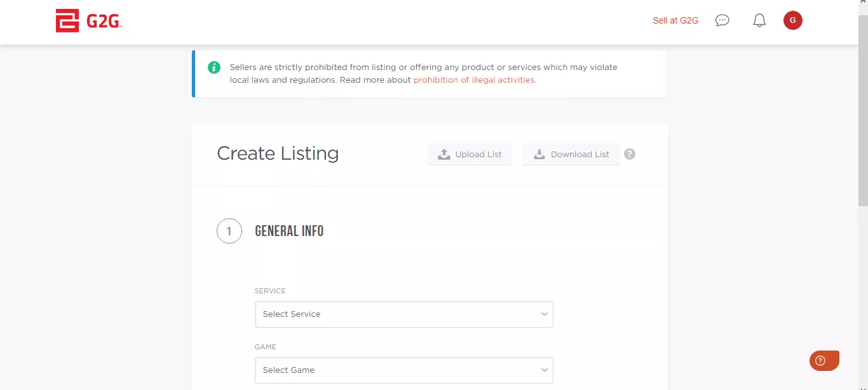Open the notifications bell
The width and height of the screenshot is (868, 390).
click(759, 20)
